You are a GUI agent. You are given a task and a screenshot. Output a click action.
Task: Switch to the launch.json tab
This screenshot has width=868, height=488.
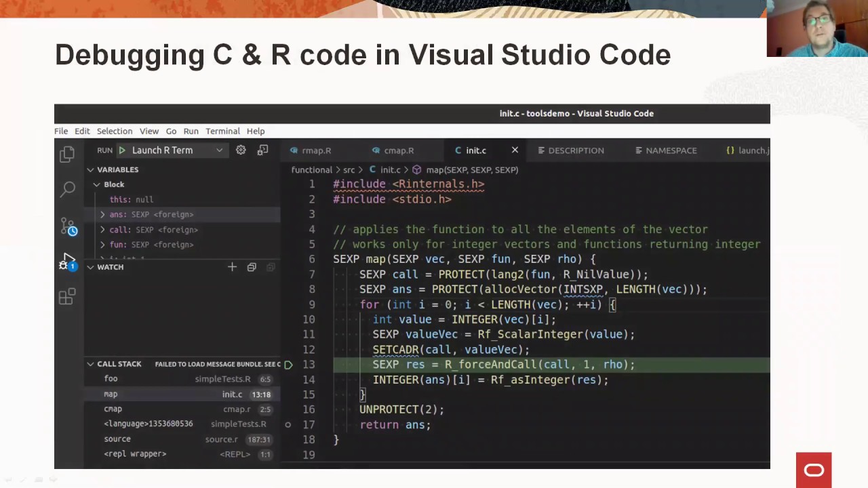(x=747, y=150)
